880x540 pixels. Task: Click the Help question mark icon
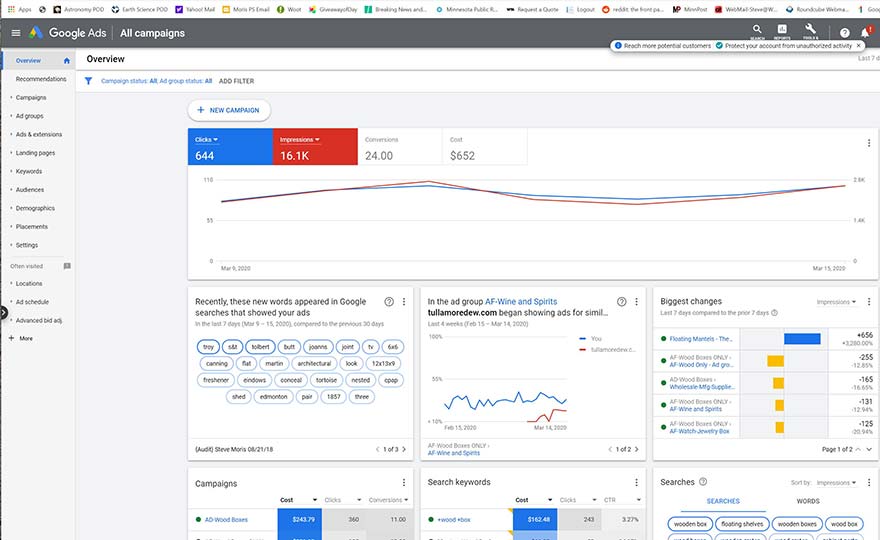[845, 33]
